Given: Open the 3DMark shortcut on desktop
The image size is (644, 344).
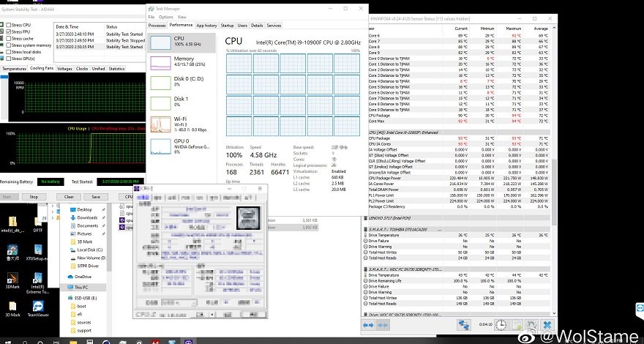Looking at the screenshot, I should [x=12, y=281].
